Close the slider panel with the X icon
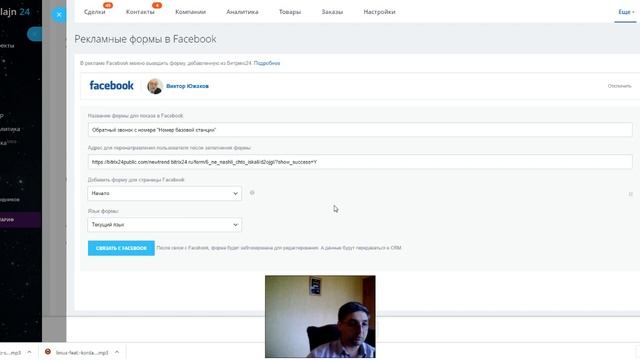 click(59, 15)
